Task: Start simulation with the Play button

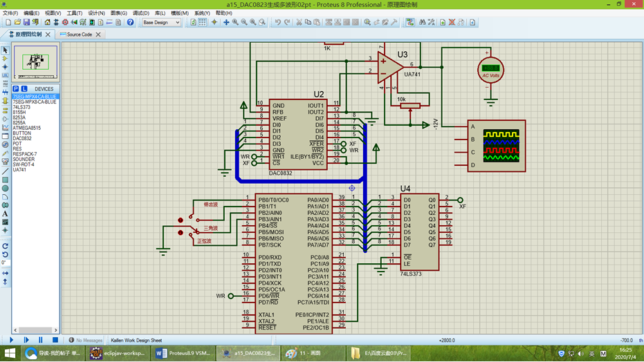Action: [x=12, y=340]
